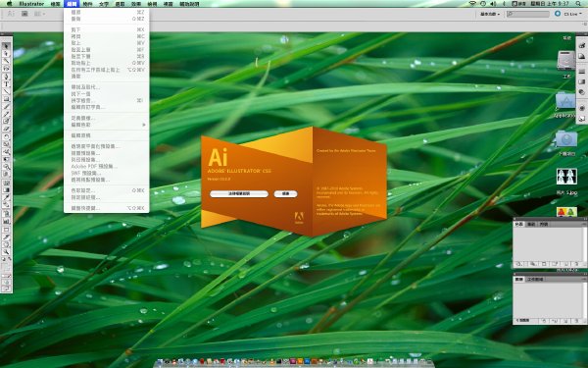
Task: Switch to the 符號 panel tab
Action: tap(544, 224)
